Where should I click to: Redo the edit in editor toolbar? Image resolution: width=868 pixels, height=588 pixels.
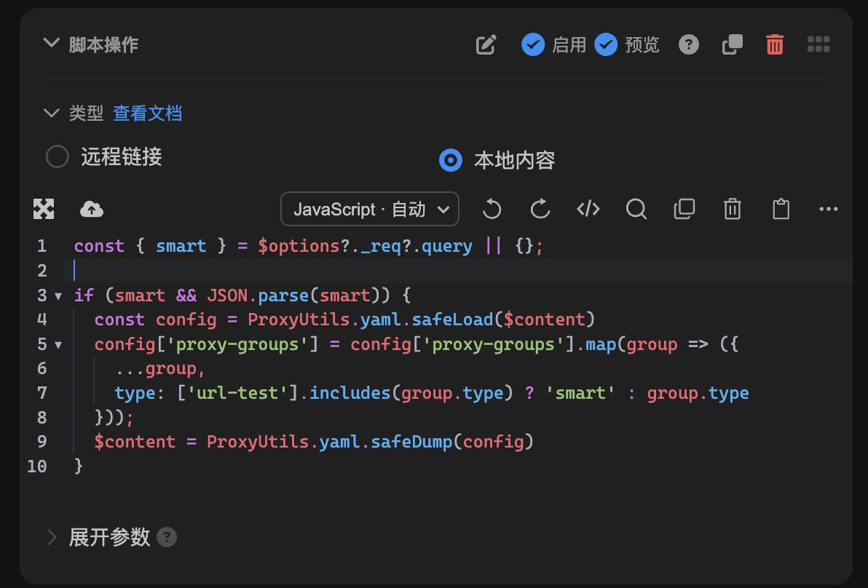[x=540, y=209]
